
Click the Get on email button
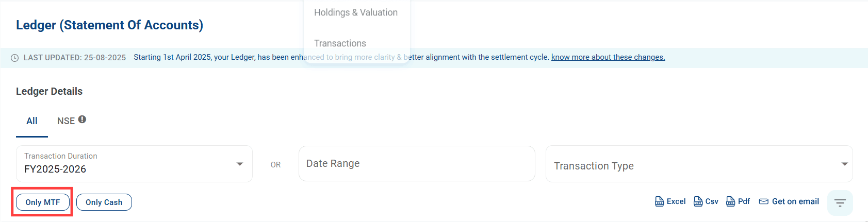click(795, 201)
